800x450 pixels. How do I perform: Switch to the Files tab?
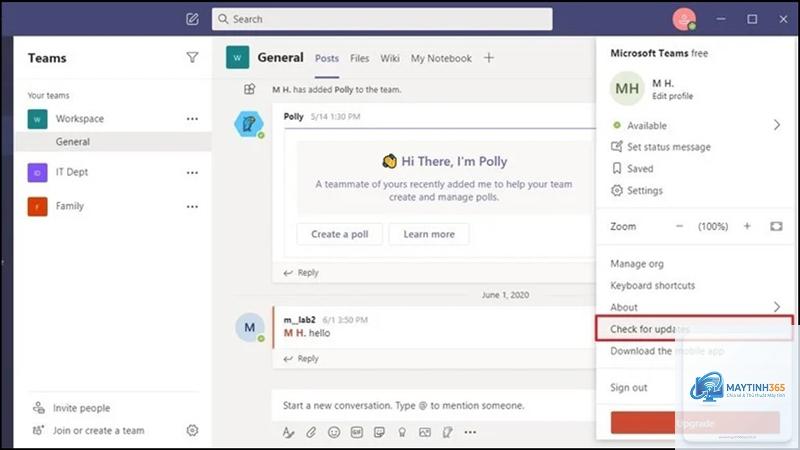tap(359, 59)
